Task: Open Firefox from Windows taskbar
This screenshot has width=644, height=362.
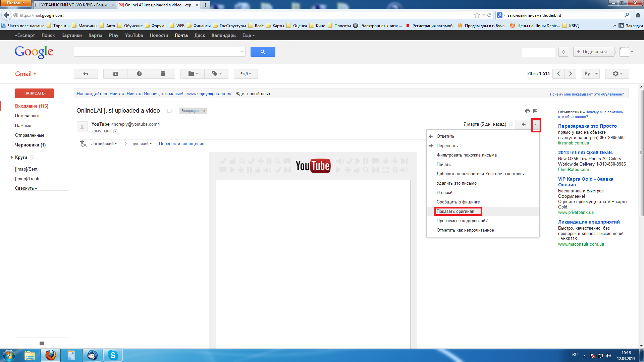Action: [51, 355]
